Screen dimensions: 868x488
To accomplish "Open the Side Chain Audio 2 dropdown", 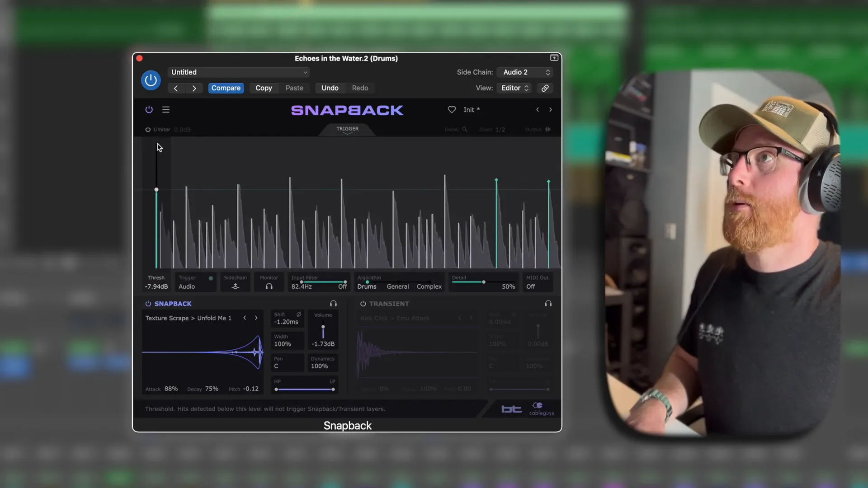I will click(525, 72).
